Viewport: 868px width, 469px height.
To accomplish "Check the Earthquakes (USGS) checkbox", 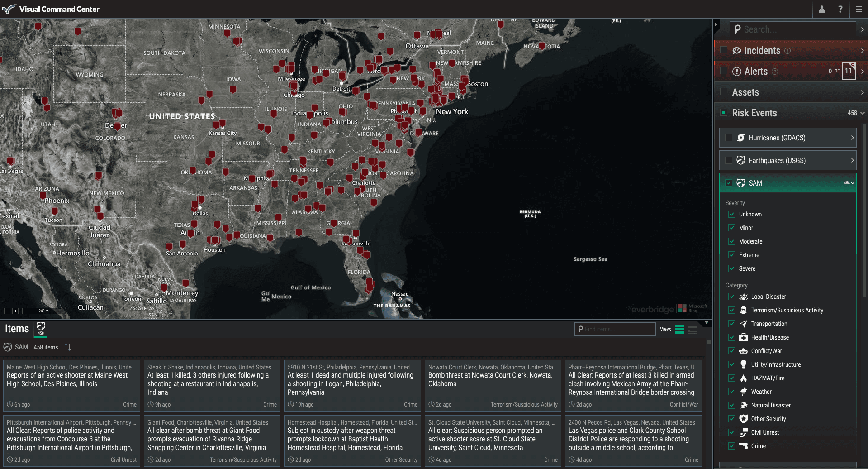I will pyautogui.click(x=729, y=160).
